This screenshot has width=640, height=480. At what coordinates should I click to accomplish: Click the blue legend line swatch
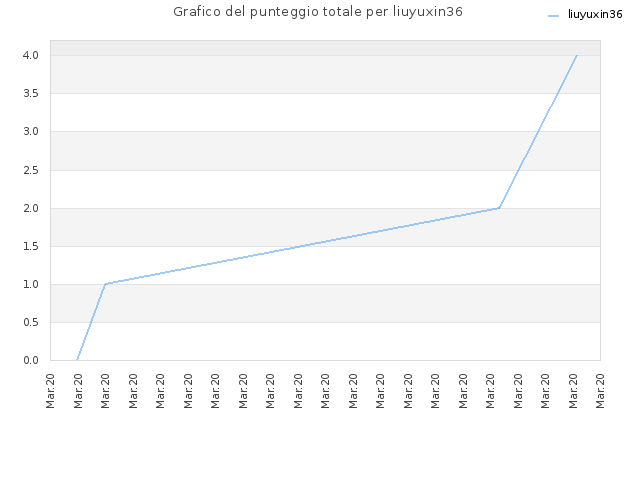coord(553,16)
